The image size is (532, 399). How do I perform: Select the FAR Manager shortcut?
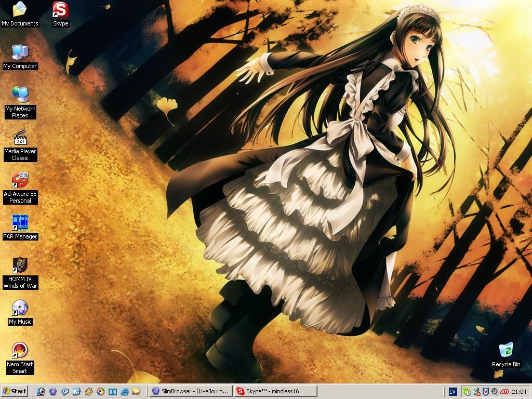tap(20, 228)
